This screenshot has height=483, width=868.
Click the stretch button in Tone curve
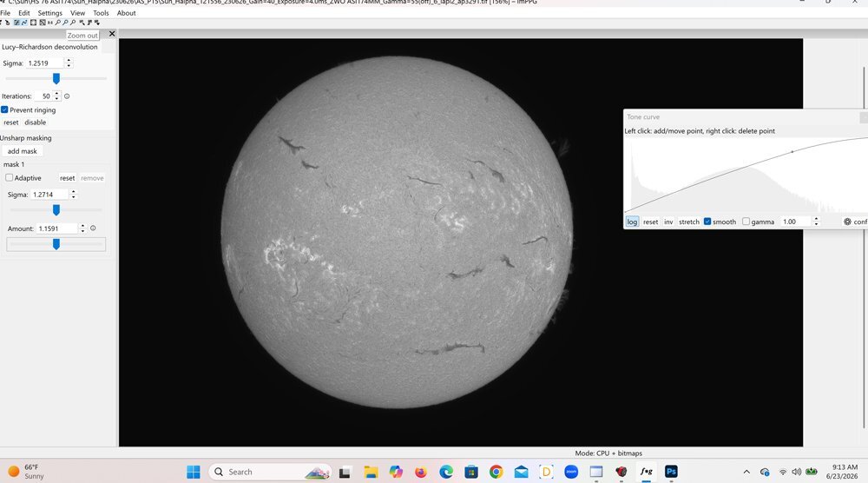coord(688,222)
